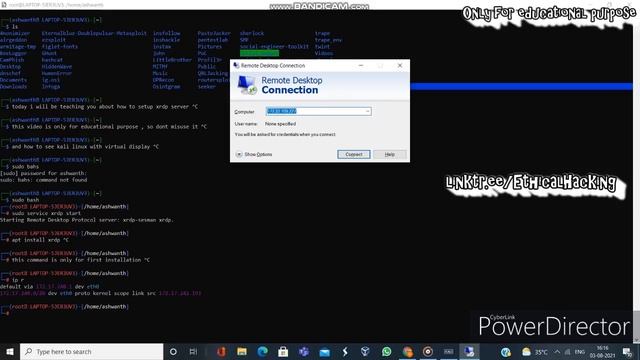
Task: Click the green highlighted entry in ls output
Action: click(259, 53)
